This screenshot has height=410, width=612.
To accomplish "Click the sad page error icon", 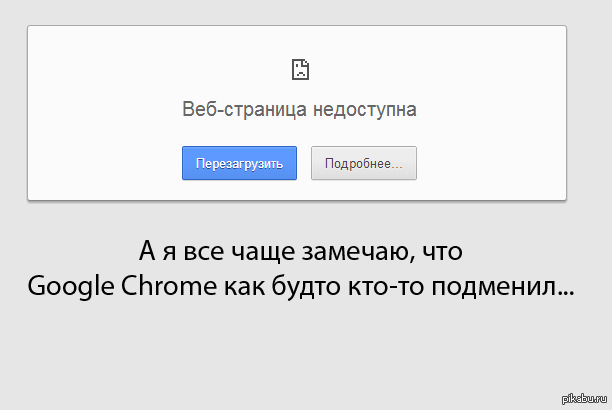I will tap(298, 69).
